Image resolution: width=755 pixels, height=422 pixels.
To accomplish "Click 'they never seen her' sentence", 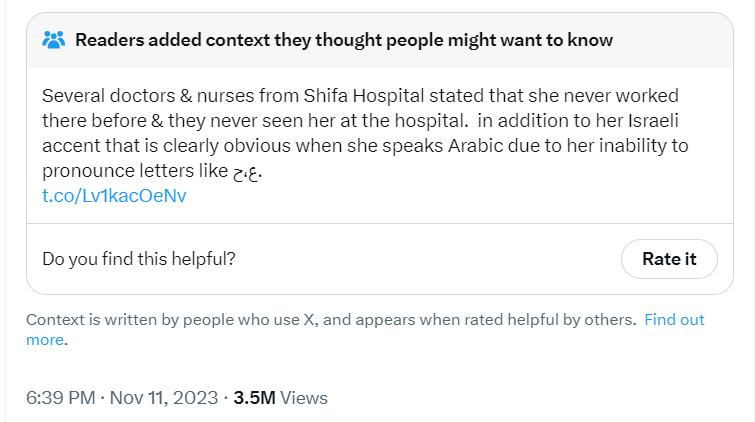I will point(250,120).
